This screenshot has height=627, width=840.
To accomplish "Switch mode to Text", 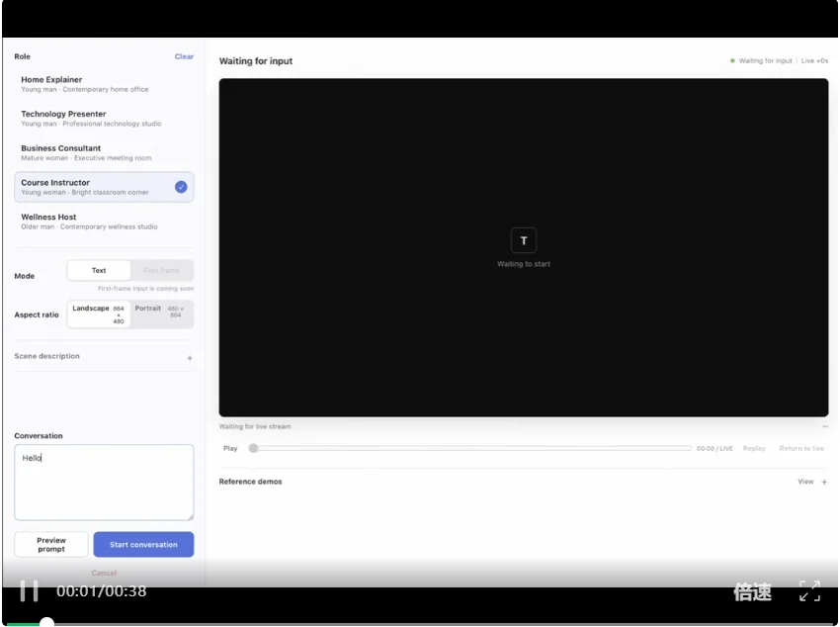I will coord(99,271).
